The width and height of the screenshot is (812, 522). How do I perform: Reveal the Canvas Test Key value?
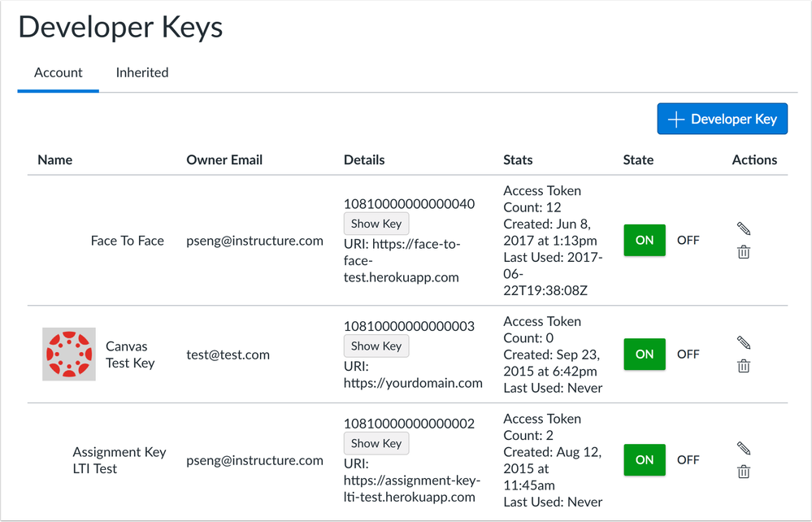pos(376,346)
